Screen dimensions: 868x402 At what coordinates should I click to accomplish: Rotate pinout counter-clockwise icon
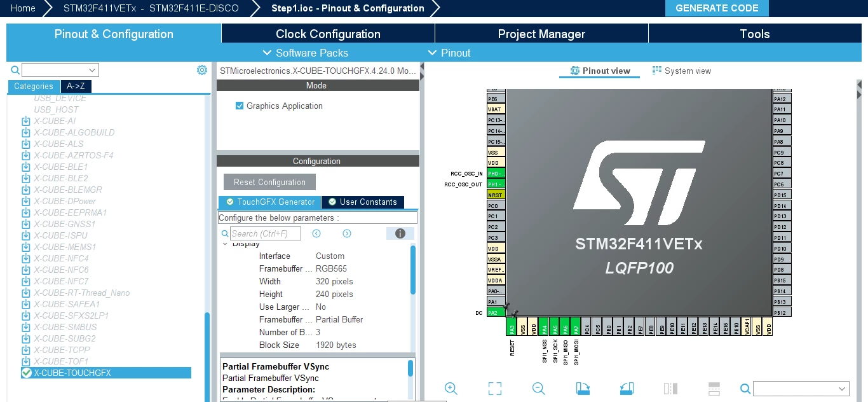pyautogui.click(x=627, y=389)
